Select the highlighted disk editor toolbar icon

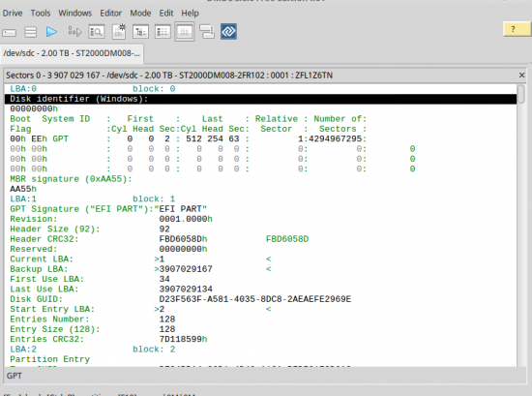click(x=185, y=32)
